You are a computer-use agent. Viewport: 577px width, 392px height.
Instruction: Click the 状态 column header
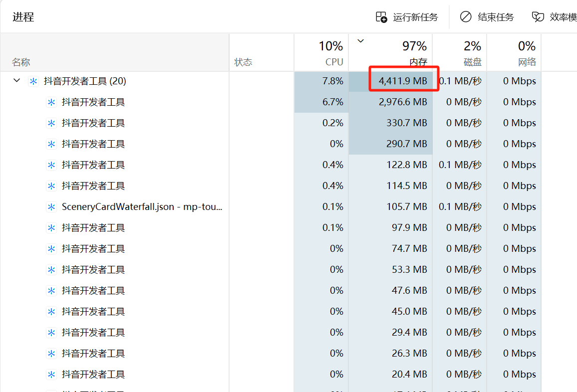243,62
